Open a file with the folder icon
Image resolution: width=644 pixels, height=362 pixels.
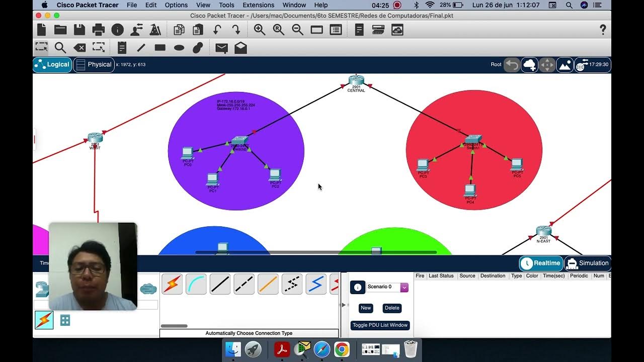60,30
